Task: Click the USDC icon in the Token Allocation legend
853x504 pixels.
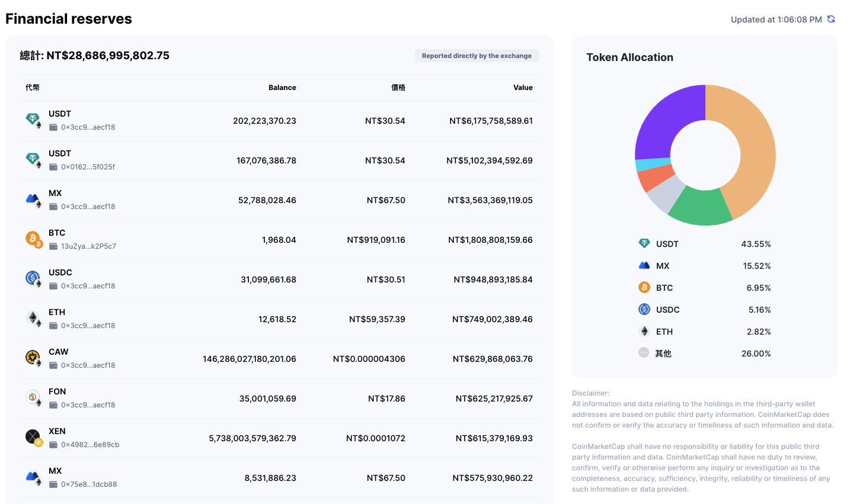Action: [644, 309]
